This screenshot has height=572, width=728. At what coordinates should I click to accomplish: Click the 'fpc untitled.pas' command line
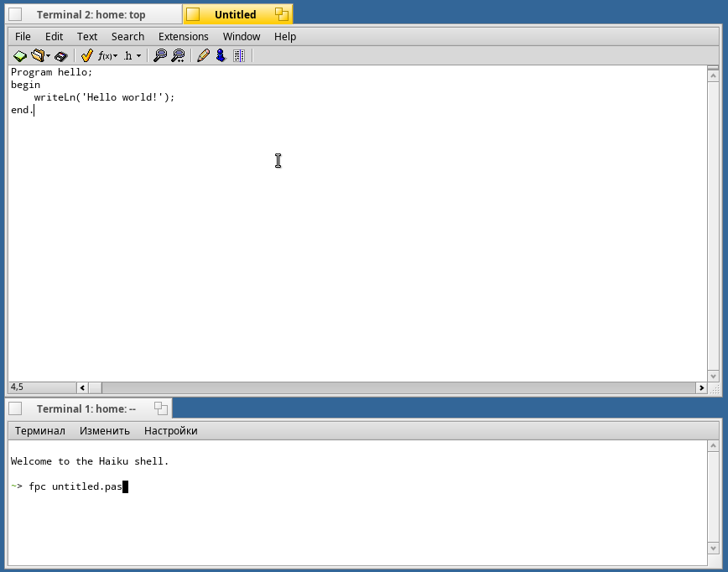[x=75, y=486]
